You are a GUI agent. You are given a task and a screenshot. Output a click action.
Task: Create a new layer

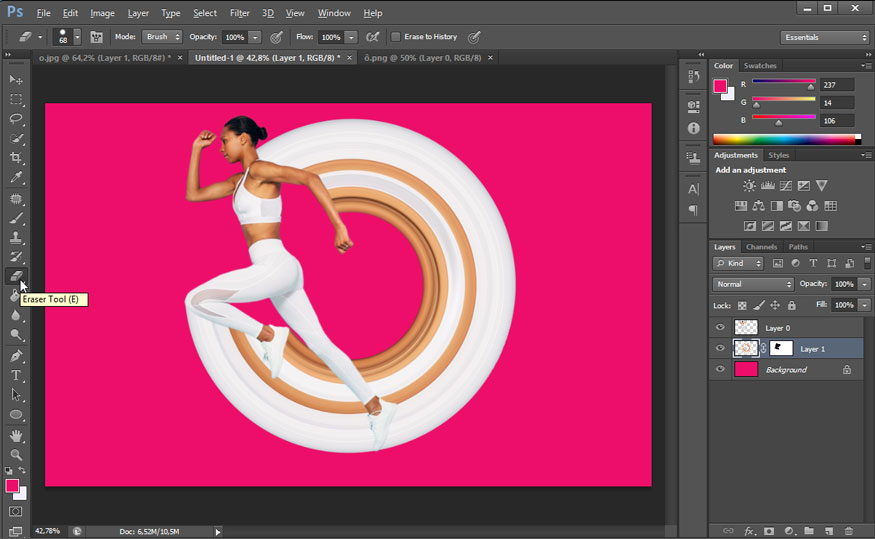point(829,531)
